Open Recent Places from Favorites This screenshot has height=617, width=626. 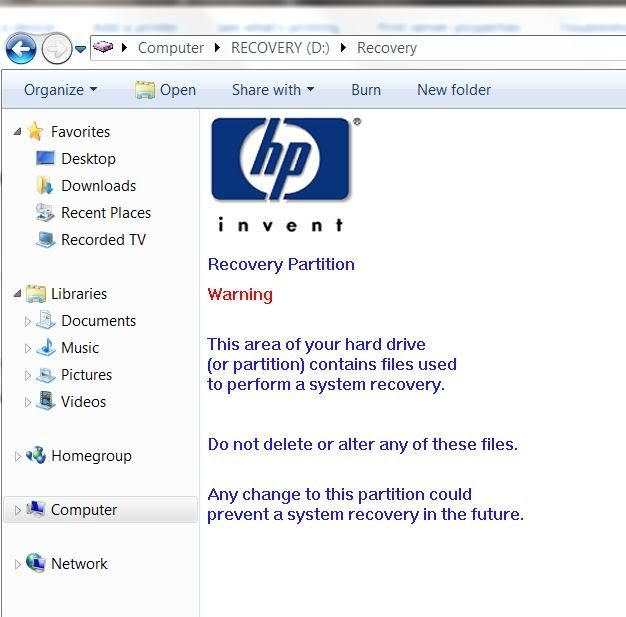pos(106,213)
